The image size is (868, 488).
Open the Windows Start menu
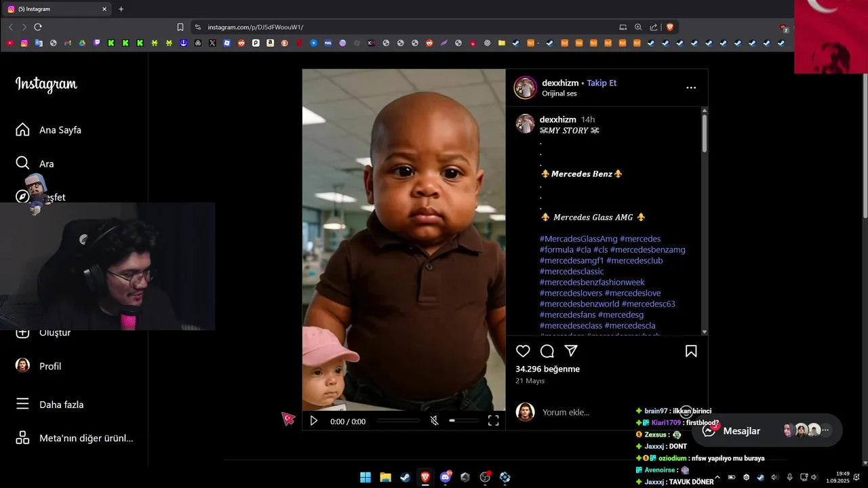366,477
